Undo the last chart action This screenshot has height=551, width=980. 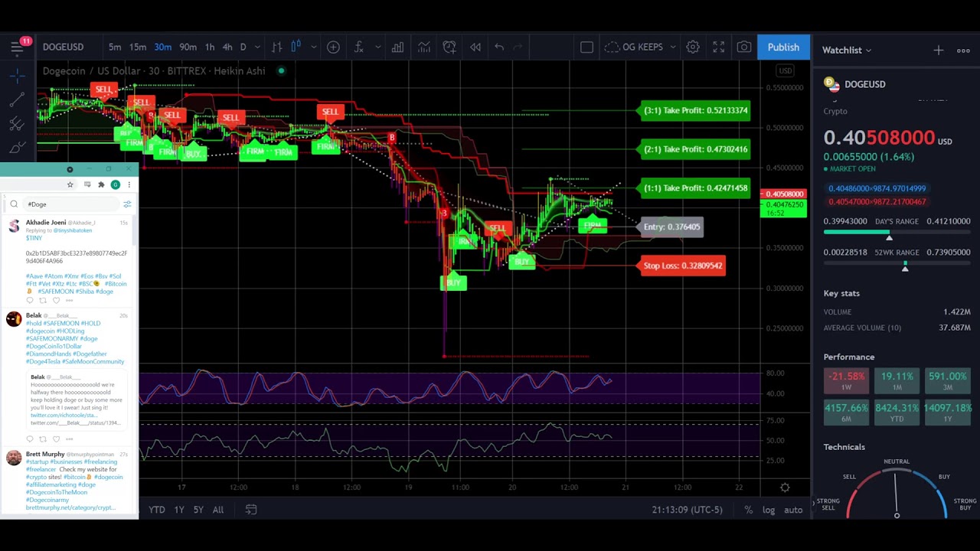pyautogui.click(x=499, y=47)
